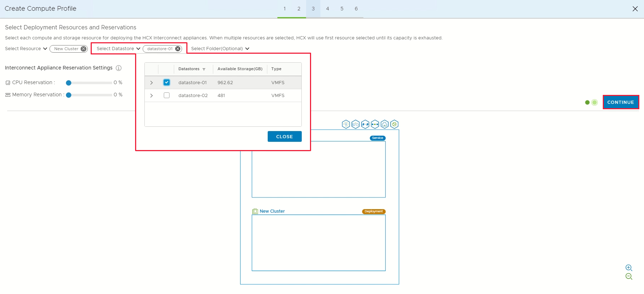Viewport: 644px width, 294px height.
Task: Click the solid green status dot
Action: click(x=587, y=102)
